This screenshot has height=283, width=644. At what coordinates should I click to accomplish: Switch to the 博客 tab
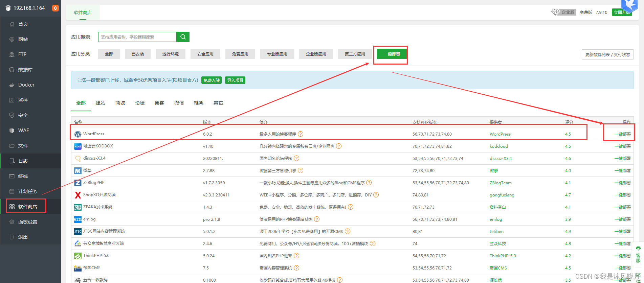point(159,103)
